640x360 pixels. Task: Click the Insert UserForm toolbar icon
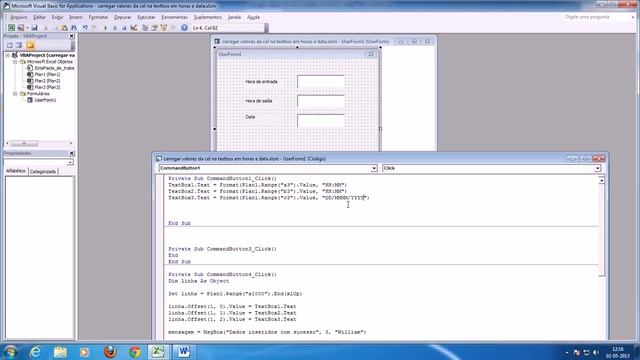click(x=20, y=28)
